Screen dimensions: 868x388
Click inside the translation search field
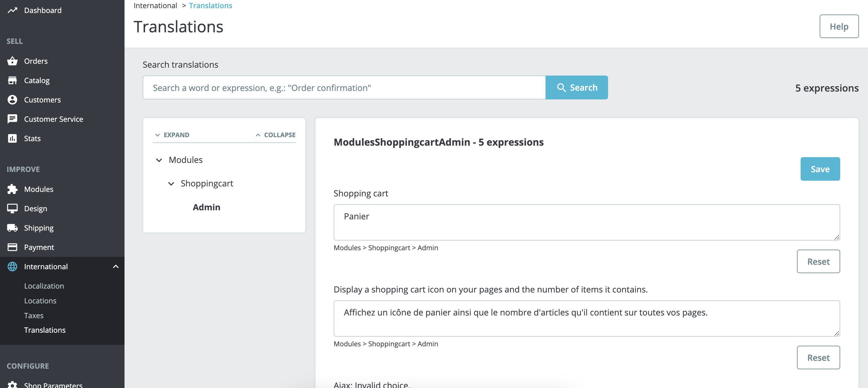point(344,87)
